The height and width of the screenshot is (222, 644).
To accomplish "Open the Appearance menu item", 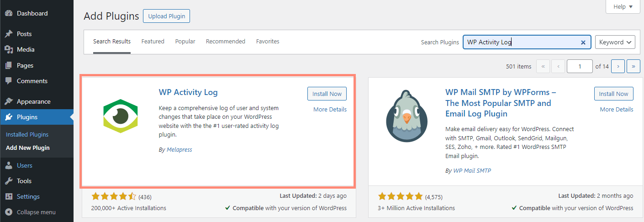I will coord(37,101).
